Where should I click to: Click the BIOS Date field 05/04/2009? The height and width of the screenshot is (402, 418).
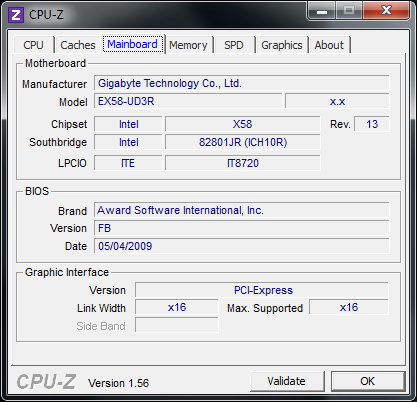(242, 246)
